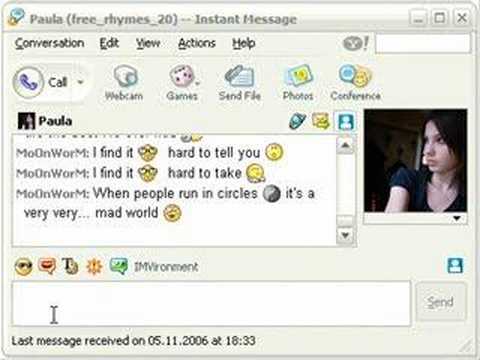Viewport: 480px width, 360px height.
Task: Maximize the Instant Message window
Action: 440,18
